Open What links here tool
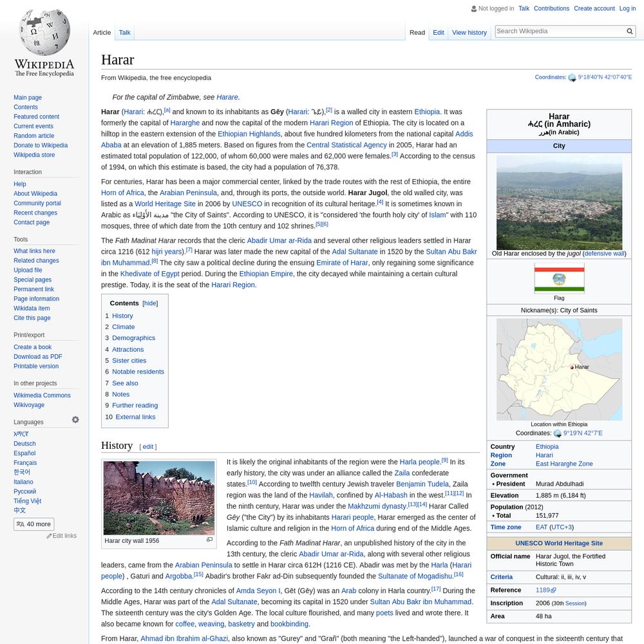 (x=34, y=251)
